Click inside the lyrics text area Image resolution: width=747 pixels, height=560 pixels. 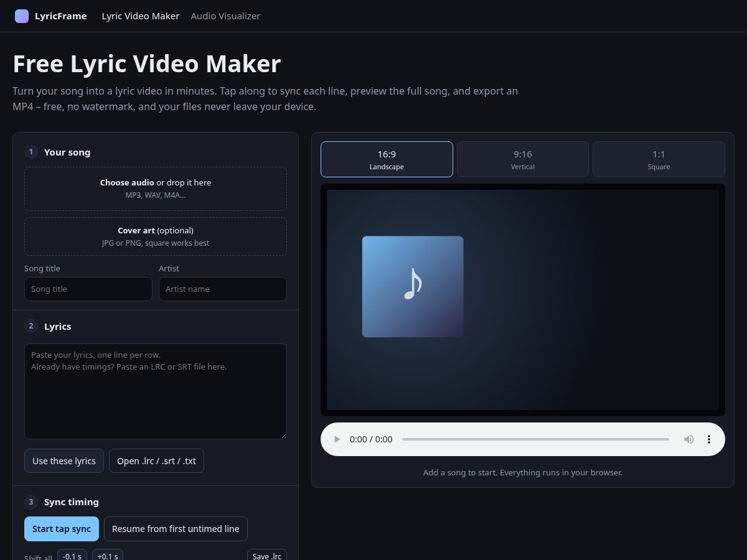(156, 391)
